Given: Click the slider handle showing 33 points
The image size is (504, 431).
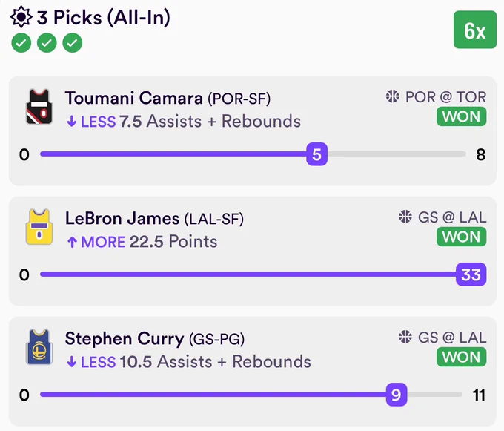Looking at the screenshot, I should pos(471,274).
